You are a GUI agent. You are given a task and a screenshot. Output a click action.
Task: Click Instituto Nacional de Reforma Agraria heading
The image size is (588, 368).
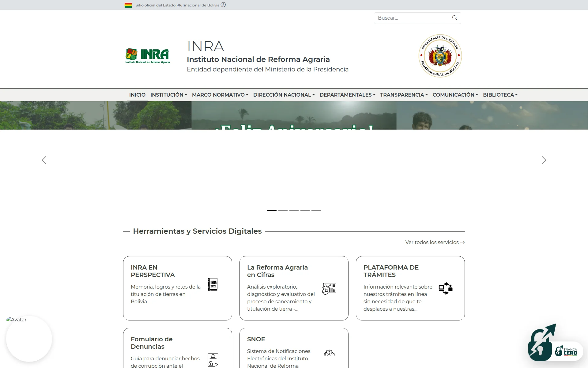point(258,59)
